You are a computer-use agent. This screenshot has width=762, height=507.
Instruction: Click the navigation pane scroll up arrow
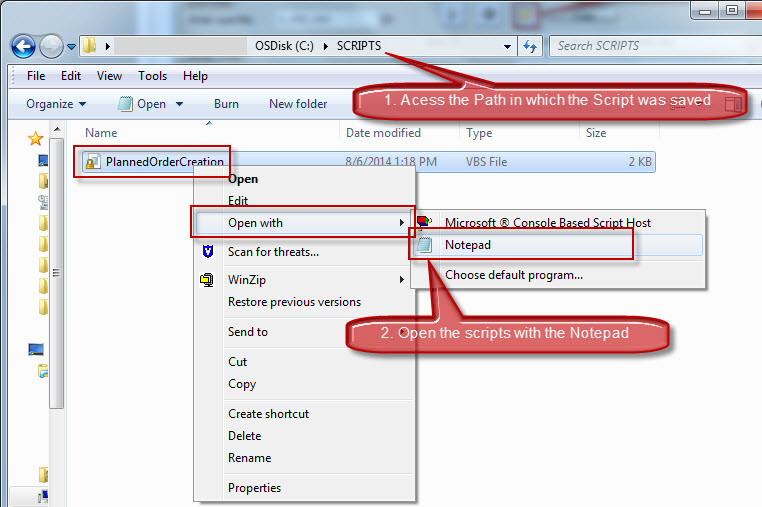click(x=57, y=129)
